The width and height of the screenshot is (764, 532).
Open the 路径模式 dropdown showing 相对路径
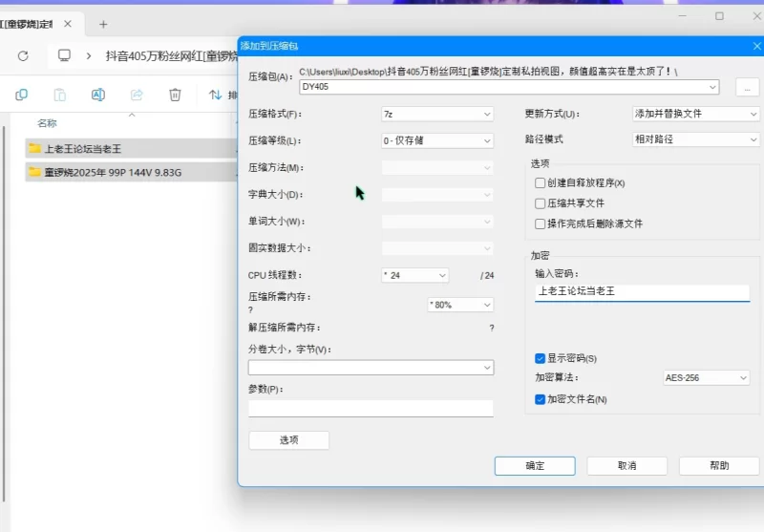(x=695, y=139)
